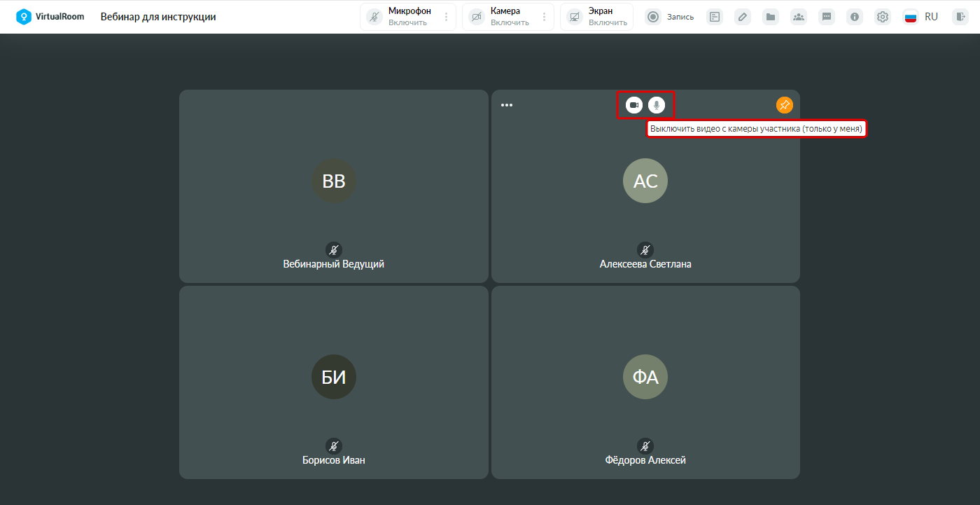Select the ВВ avatar tile
Viewport: 980px width, 505px height.
[334, 181]
